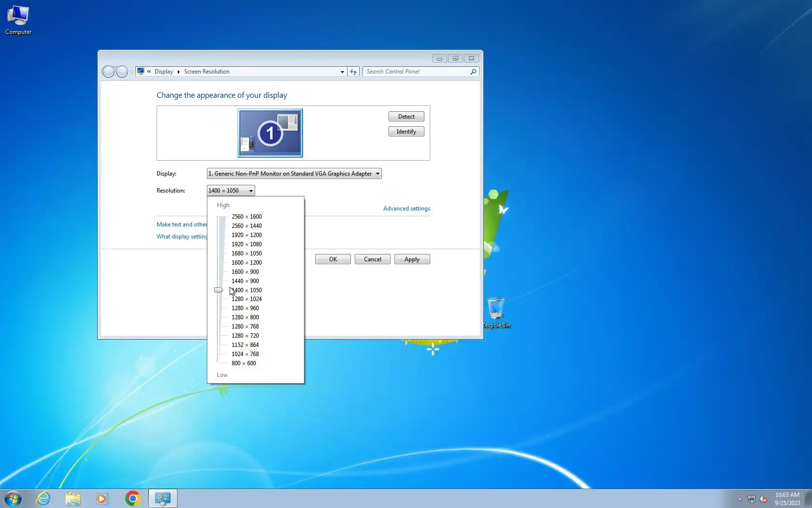Screen dimensions: 812x508
Task: Click the Detect button
Action: pos(406,117)
